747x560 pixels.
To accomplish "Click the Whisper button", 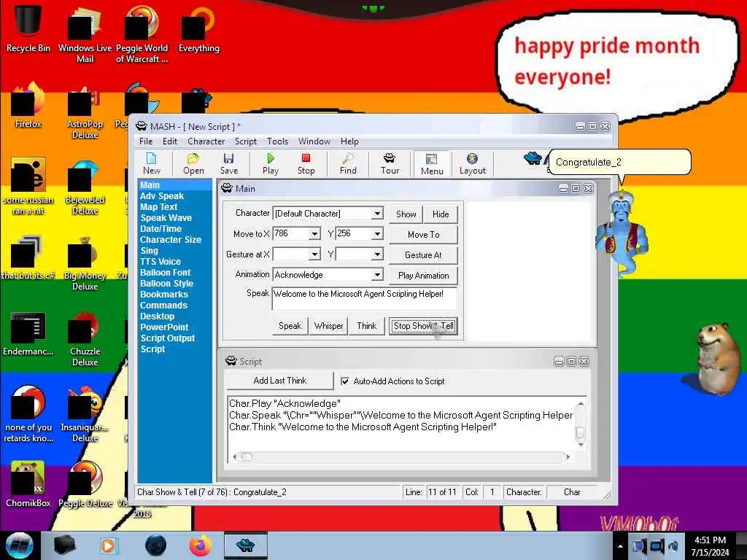I will click(329, 326).
